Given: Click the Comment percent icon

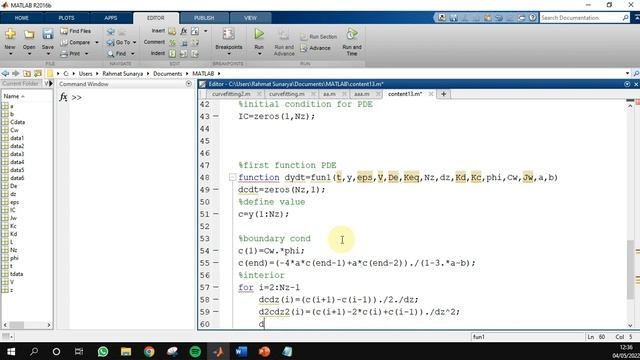Looking at the screenshot, I should click(x=172, y=42).
